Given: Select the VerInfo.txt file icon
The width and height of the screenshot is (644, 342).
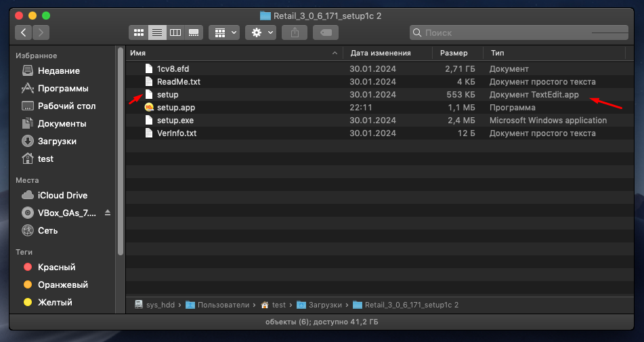Looking at the screenshot, I should click(149, 133).
